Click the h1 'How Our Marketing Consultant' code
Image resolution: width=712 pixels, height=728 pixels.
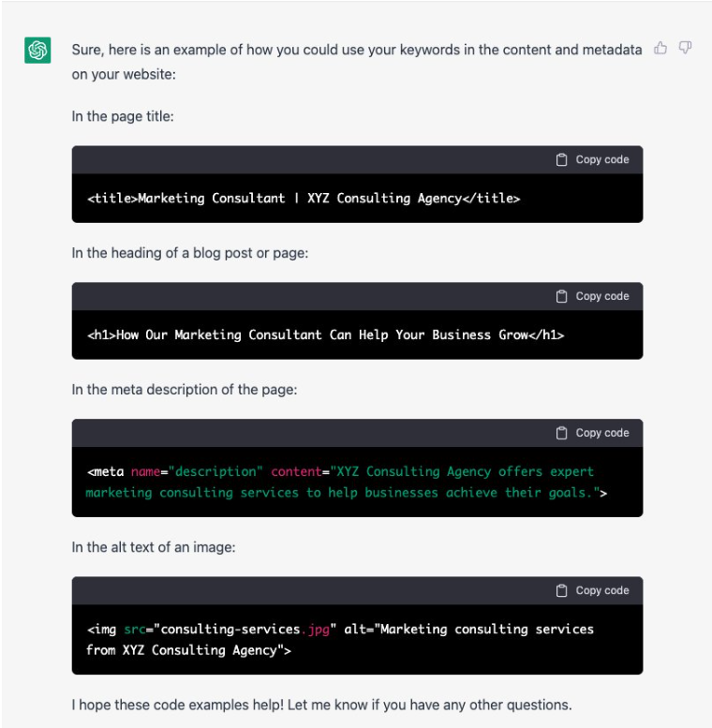(x=325, y=334)
